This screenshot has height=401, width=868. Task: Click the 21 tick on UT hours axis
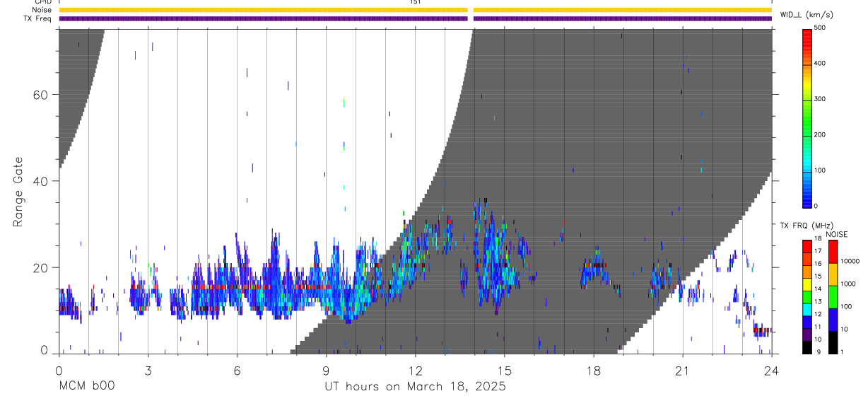click(x=683, y=370)
